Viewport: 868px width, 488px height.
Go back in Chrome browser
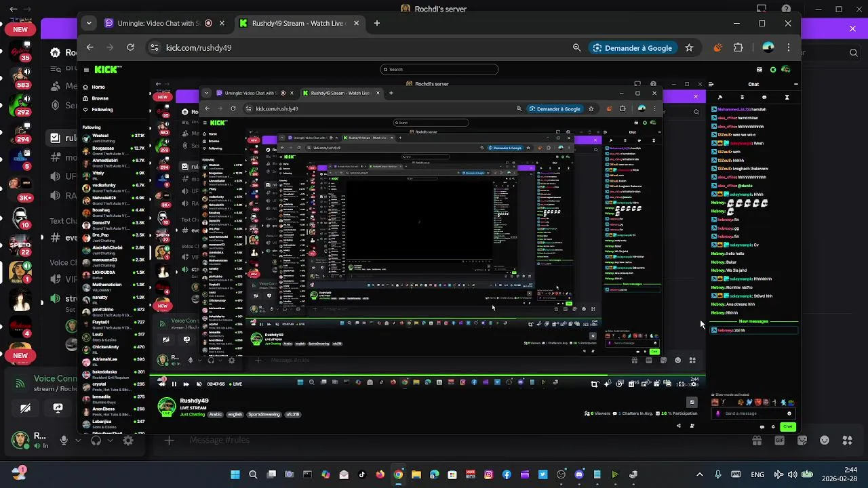click(90, 47)
